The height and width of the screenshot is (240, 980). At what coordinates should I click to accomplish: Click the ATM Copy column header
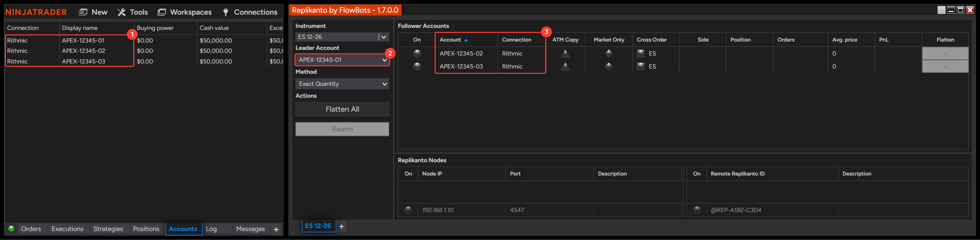565,40
